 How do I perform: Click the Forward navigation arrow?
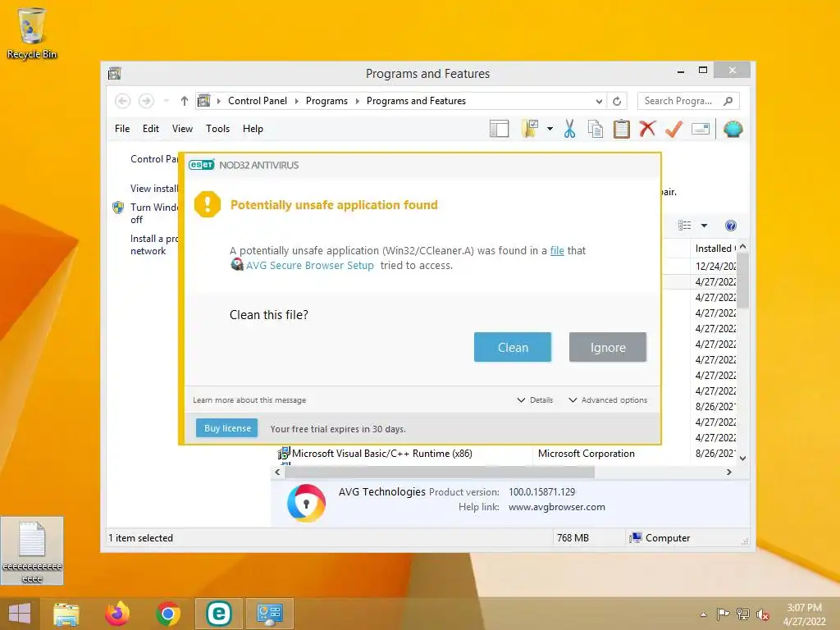146,101
